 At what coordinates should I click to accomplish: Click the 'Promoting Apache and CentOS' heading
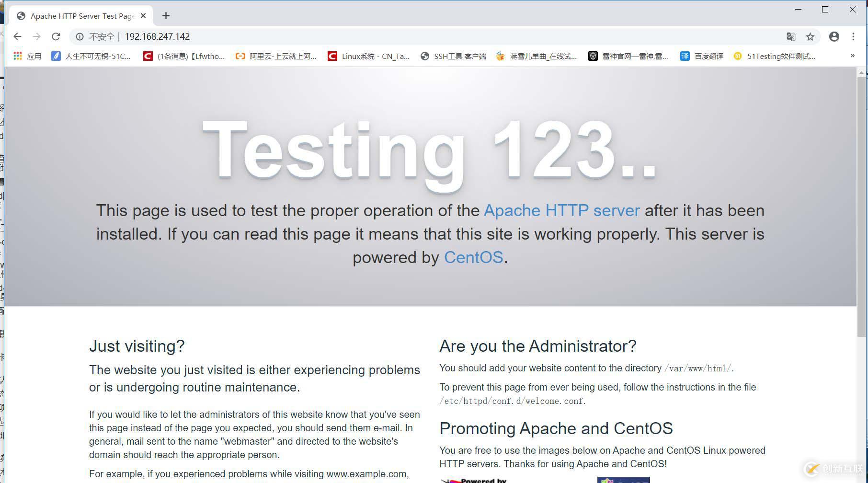(556, 428)
